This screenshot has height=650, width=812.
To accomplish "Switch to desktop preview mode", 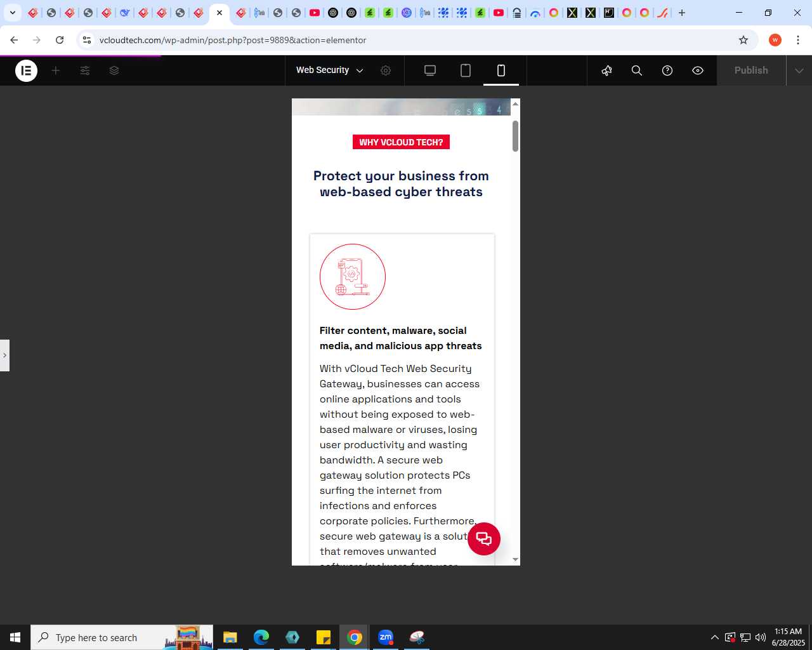I will click(430, 70).
